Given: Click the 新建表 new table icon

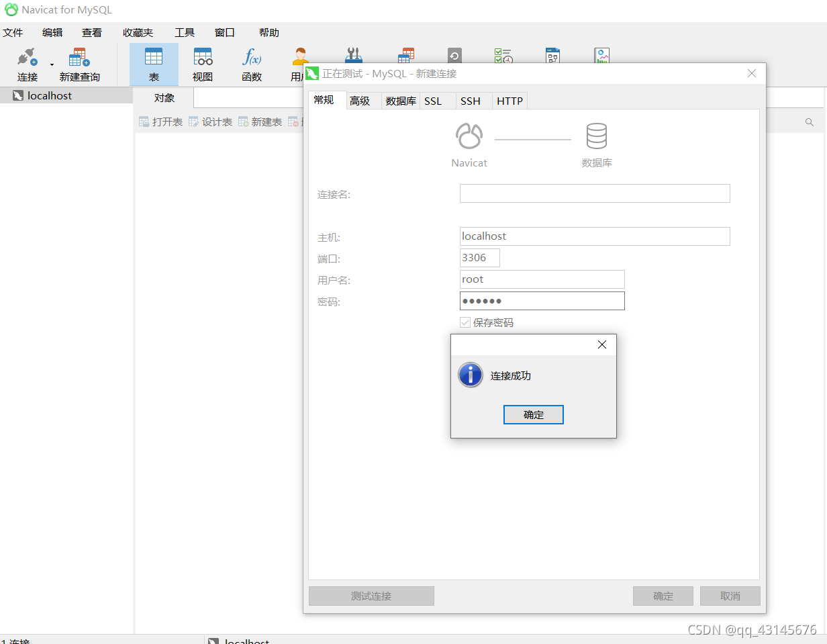Looking at the screenshot, I should [244, 122].
